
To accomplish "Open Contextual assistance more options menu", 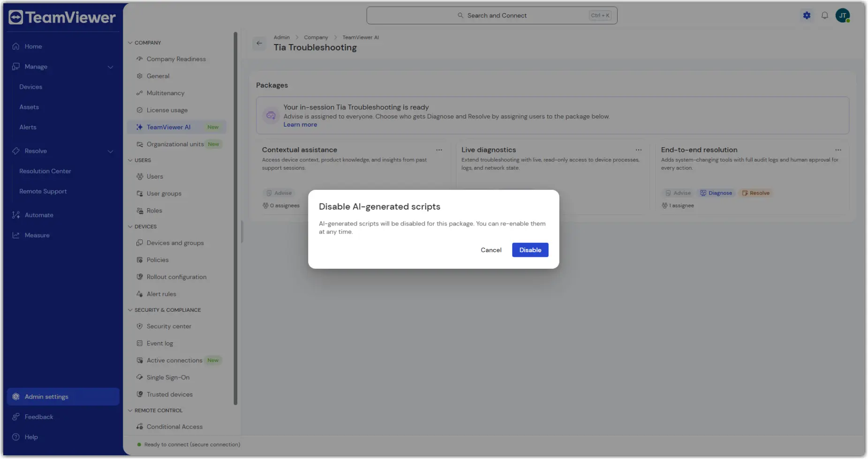I will tap(439, 150).
